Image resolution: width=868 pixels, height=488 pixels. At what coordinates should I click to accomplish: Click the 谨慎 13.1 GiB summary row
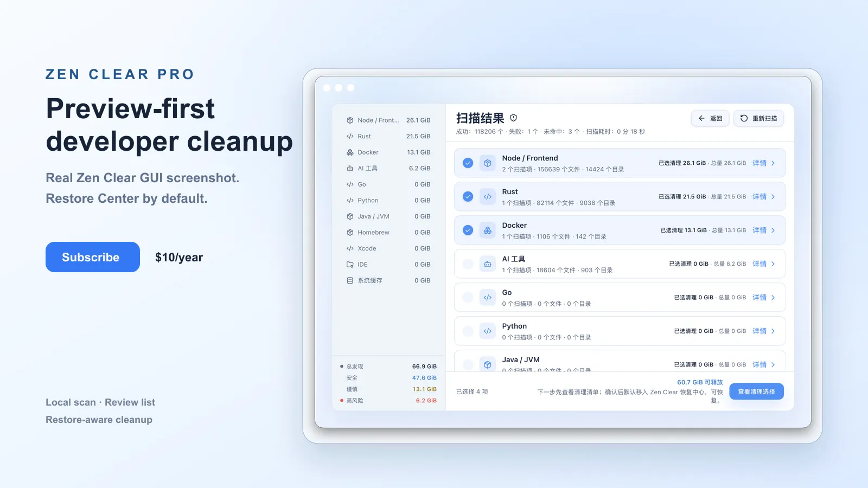388,389
